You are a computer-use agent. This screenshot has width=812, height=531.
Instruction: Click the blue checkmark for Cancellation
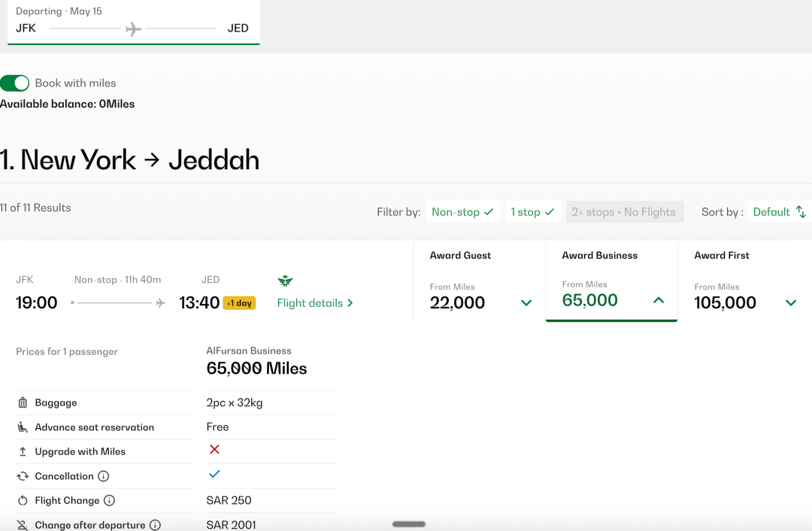[x=214, y=474]
